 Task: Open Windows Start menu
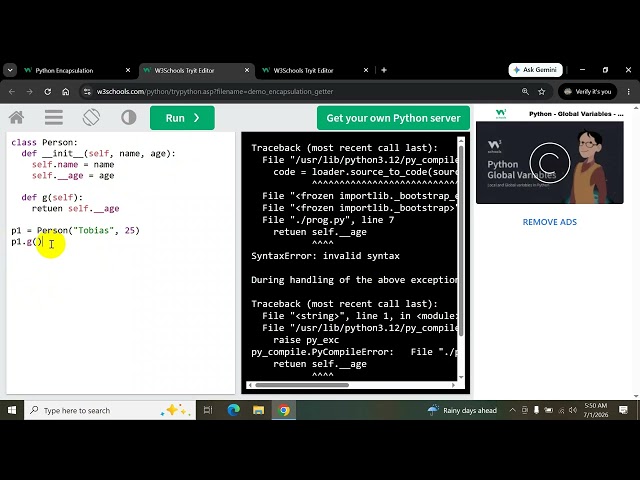click(12, 410)
